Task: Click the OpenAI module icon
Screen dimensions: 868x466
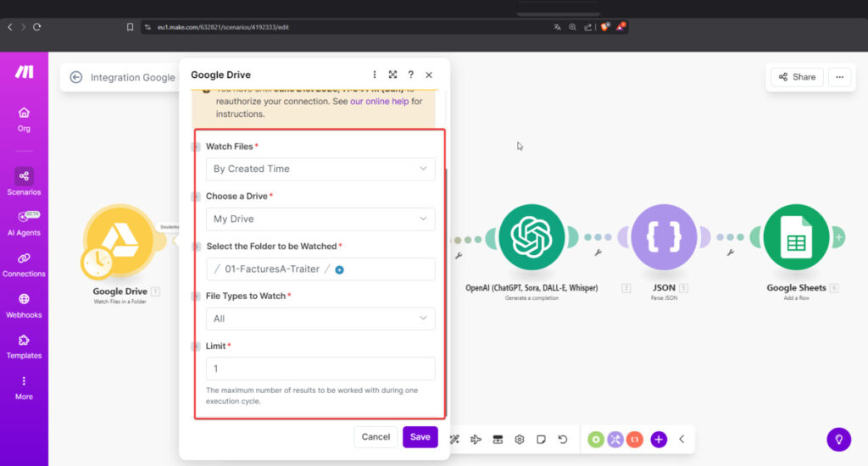Action: coord(531,238)
